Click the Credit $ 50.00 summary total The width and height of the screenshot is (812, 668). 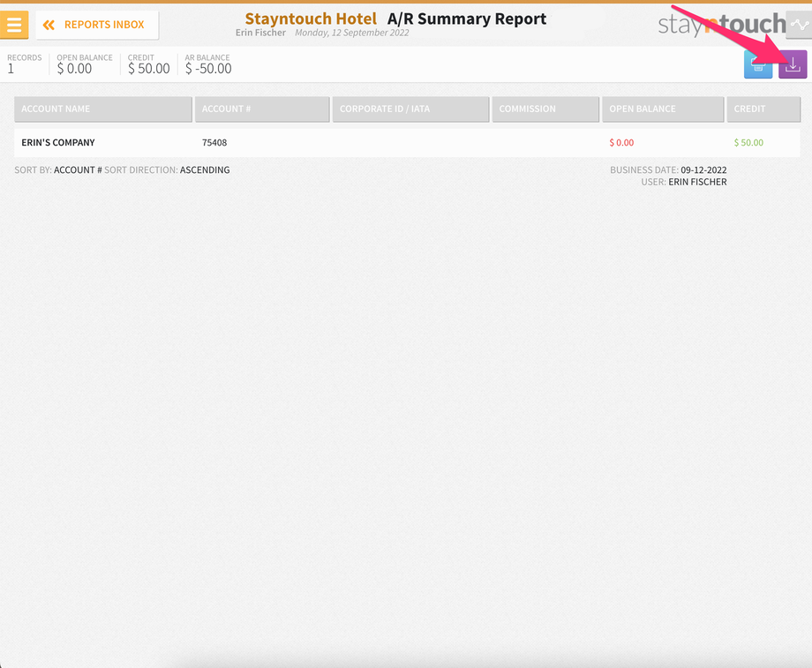pyautogui.click(x=148, y=64)
